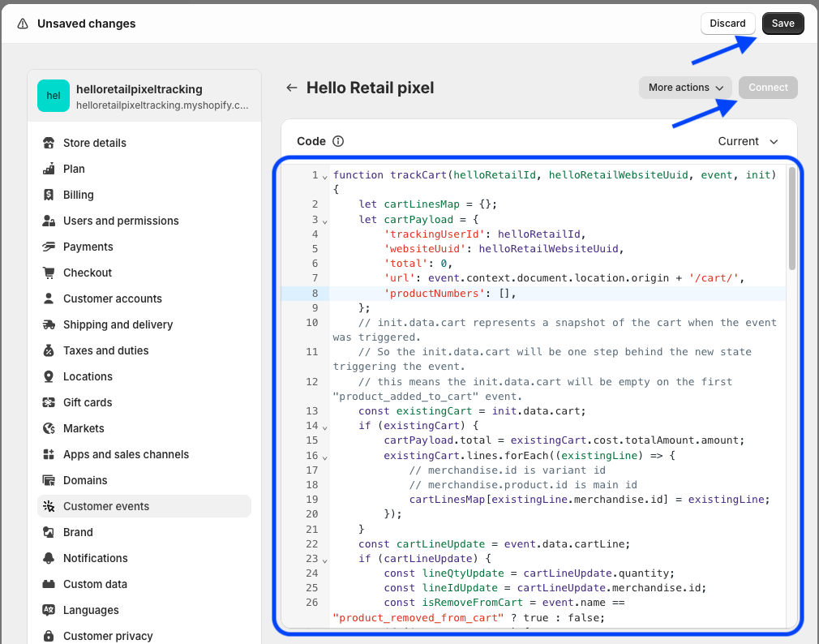Screen dimensions: 819x644
Task: Collapse the trackCart function at line 1
Action: [x=324, y=176]
